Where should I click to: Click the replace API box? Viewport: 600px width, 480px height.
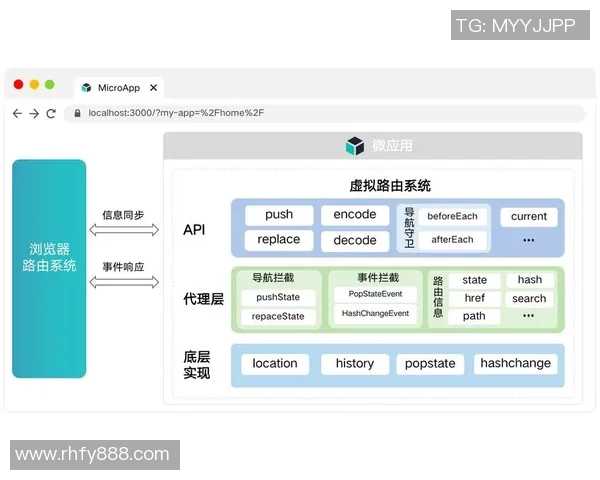pyautogui.click(x=279, y=240)
